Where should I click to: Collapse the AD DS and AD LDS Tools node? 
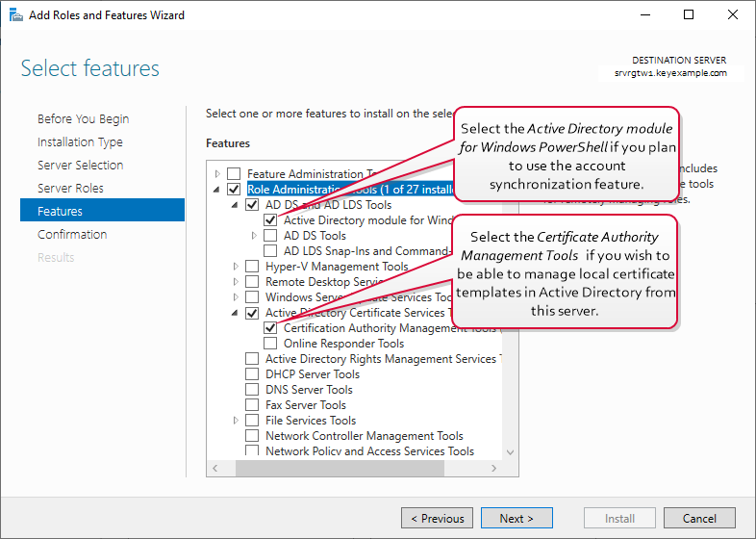[237, 205]
